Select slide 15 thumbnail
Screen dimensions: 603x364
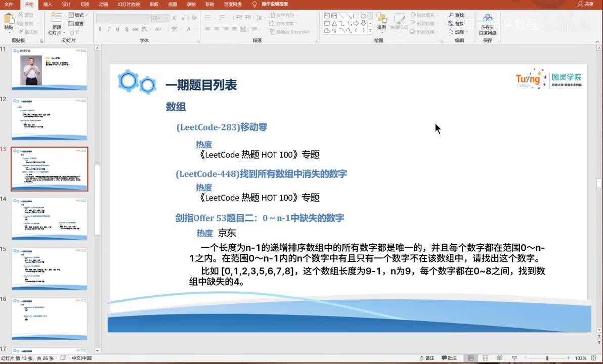[x=50, y=268]
